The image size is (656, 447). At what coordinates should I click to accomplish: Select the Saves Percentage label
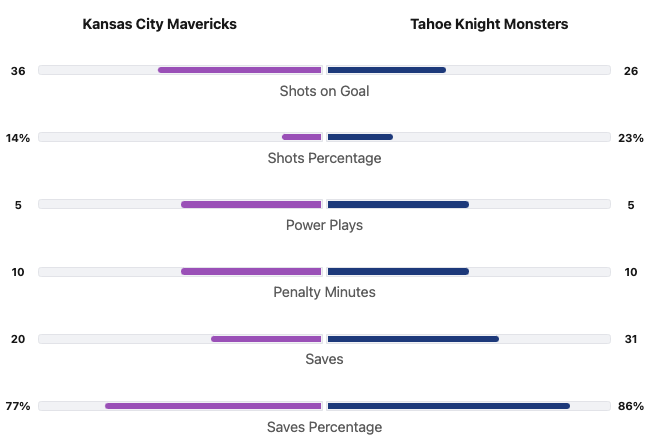point(324,427)
